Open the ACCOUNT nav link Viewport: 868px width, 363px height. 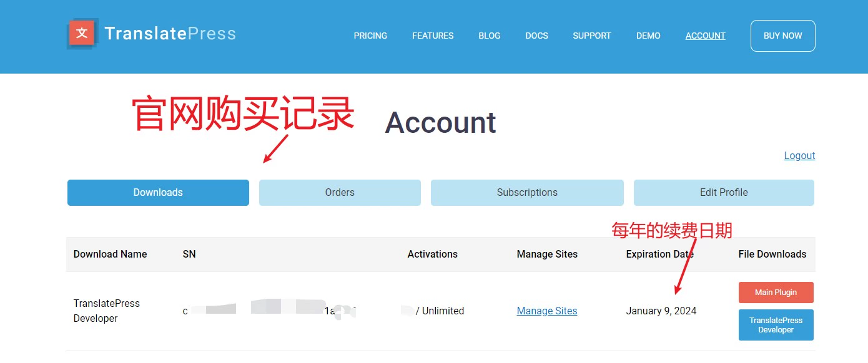point(706,36)
